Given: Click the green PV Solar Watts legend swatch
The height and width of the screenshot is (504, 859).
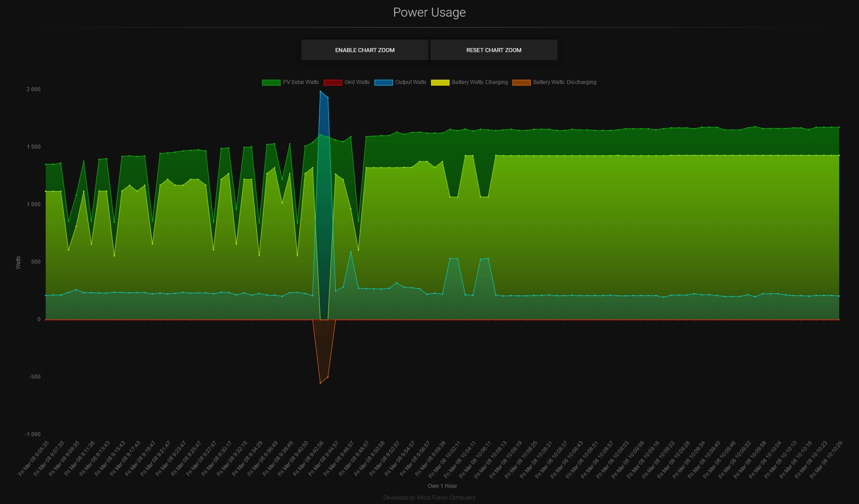Looking at the screenshot, I should click(x=271, y=82).
